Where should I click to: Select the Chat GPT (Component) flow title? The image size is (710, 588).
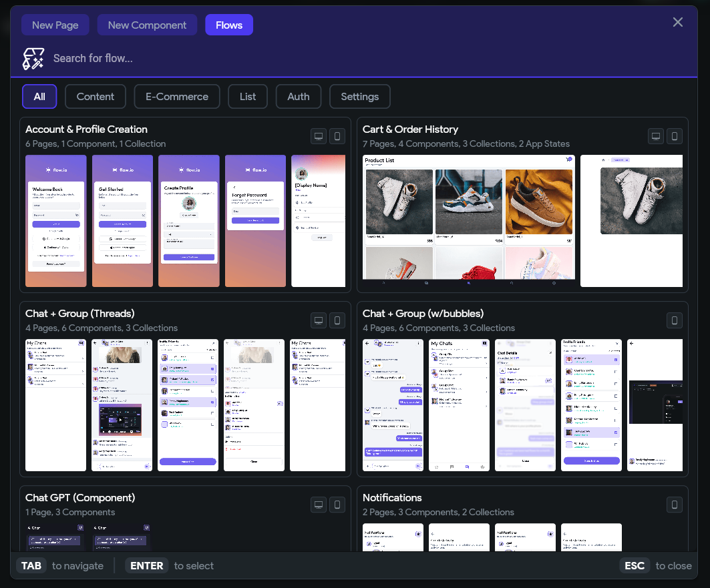point(80,497)
